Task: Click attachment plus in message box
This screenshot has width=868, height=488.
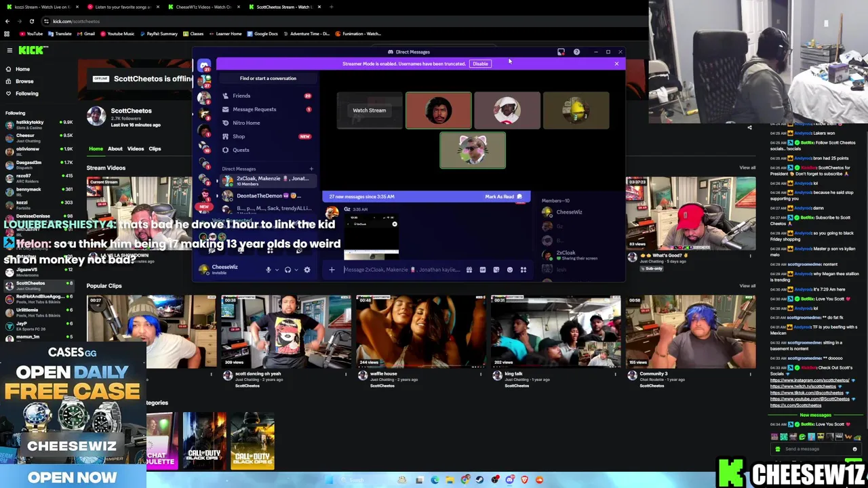Action: (x=332, y=270)
